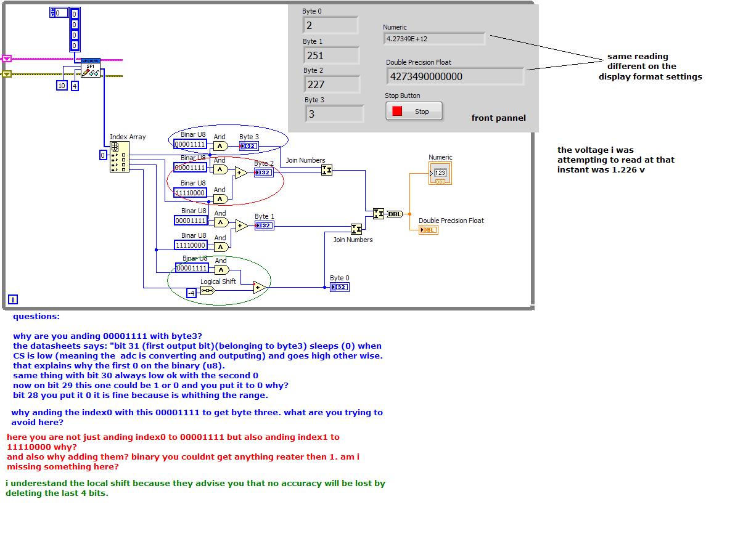The height and width of the screenshot is (560, 751).
Task: Select the Double Precision Float DBL terminal
Action: (429, 230)
